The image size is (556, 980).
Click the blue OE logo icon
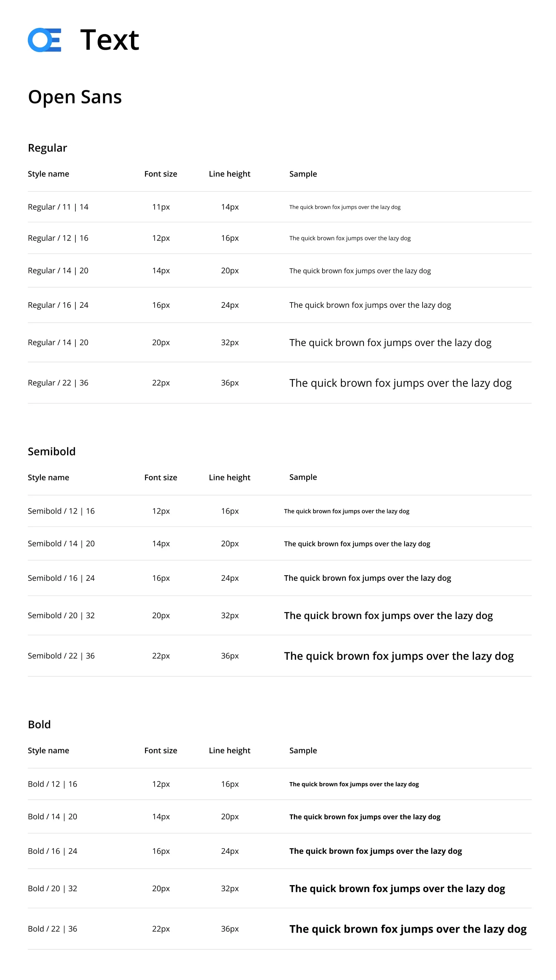pos(44,40)
